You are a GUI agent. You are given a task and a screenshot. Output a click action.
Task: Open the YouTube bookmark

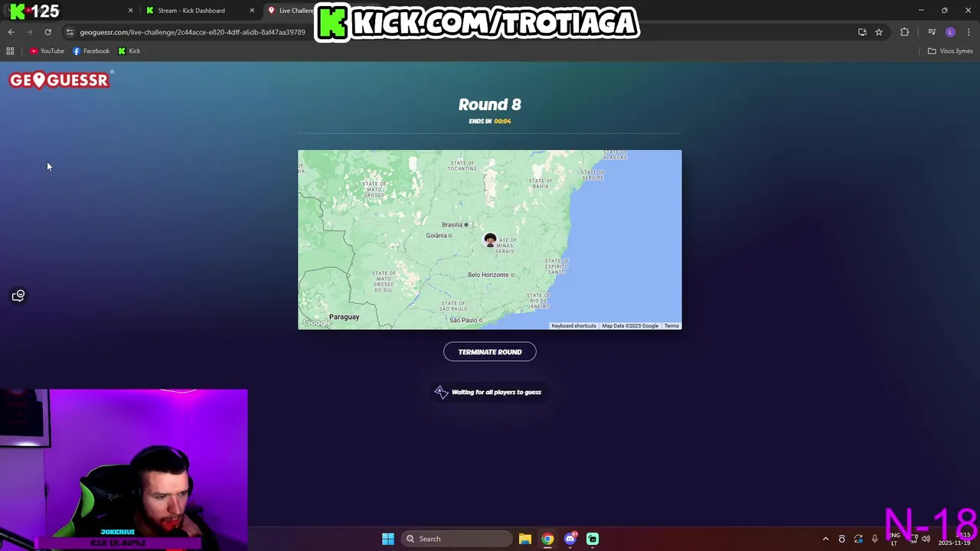tap(47, 51)
